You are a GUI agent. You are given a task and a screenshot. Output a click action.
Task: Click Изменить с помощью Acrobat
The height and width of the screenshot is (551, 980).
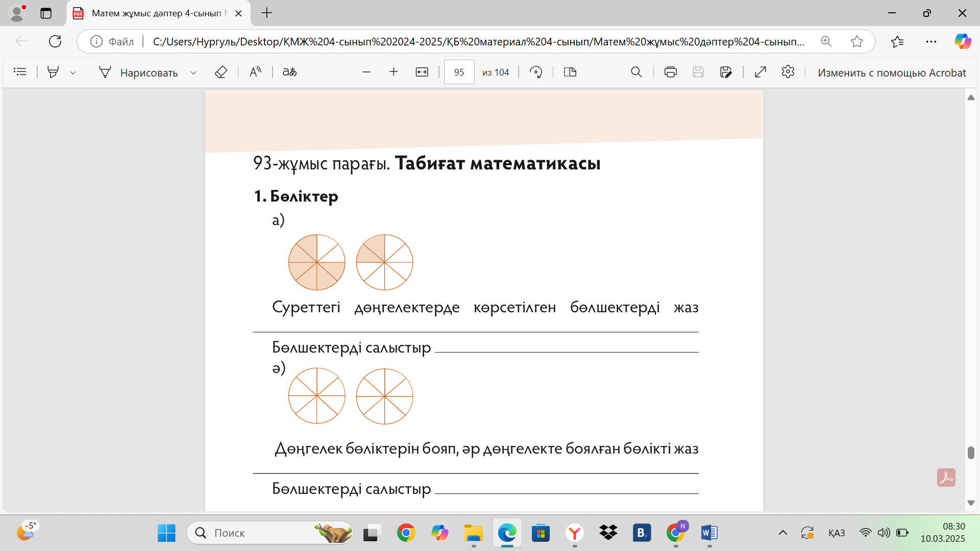[891, 72]
